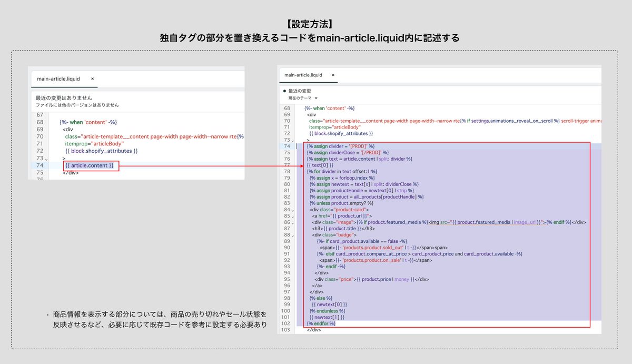Viewport: 632px width, 364px height.
Task: Click the <div line 69 in right editor
Action: [x=311, y=114]
